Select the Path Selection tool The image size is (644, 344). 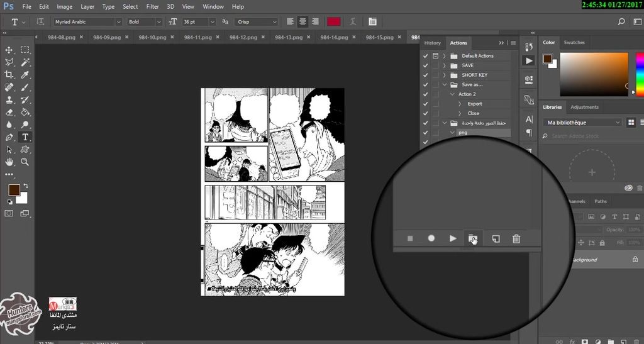[9, 150]
